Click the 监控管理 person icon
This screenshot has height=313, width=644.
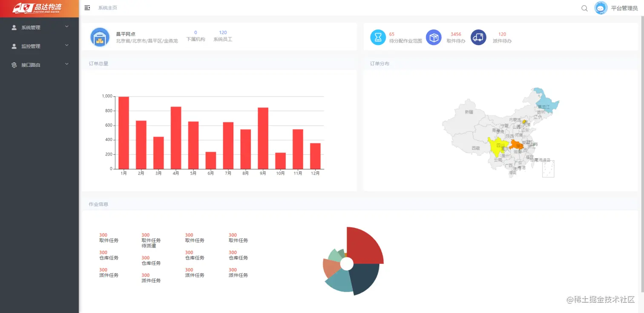tap(14, 46)
